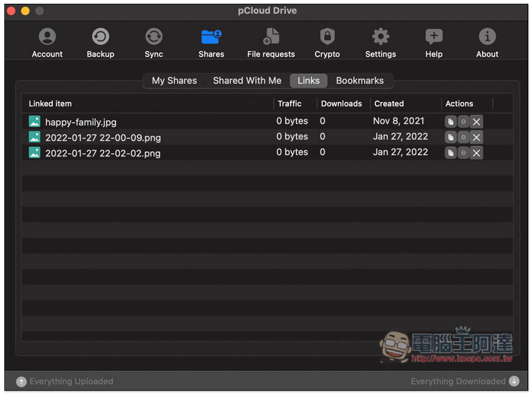Open the About info section

point(487,43)
